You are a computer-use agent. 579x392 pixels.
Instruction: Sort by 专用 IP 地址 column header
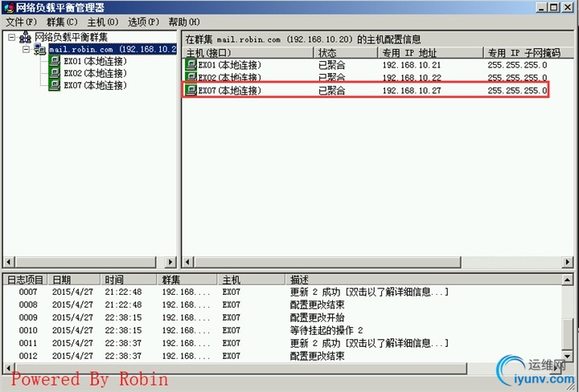tap(430, 53)
